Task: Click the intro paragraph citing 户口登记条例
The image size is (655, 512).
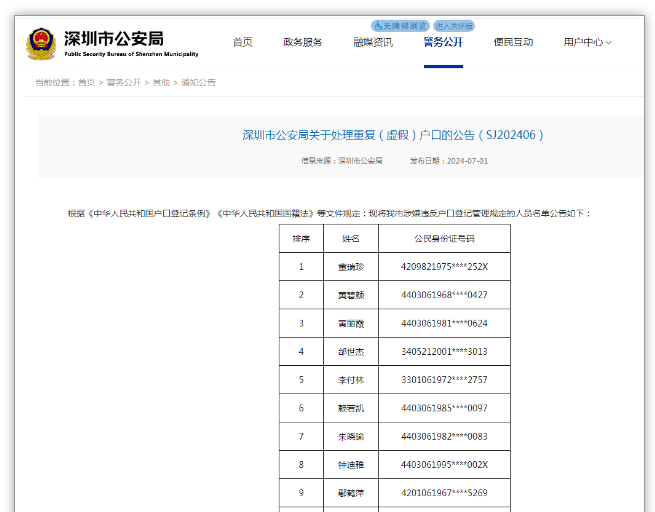Action: [x=330, y=213]
